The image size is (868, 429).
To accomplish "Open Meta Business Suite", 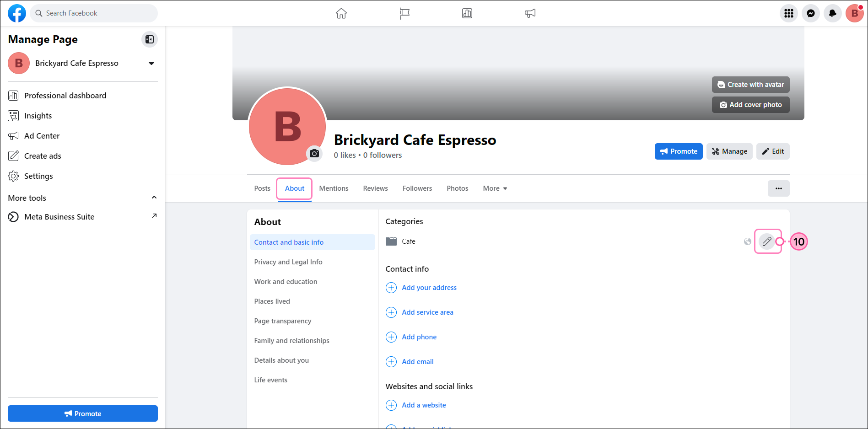I will tap(83, 217).
